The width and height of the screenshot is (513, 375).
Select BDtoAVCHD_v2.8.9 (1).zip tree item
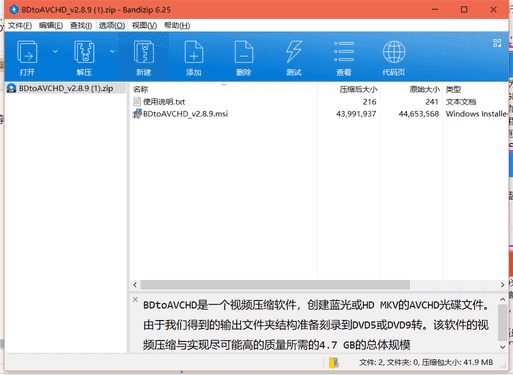coord(65,88)
